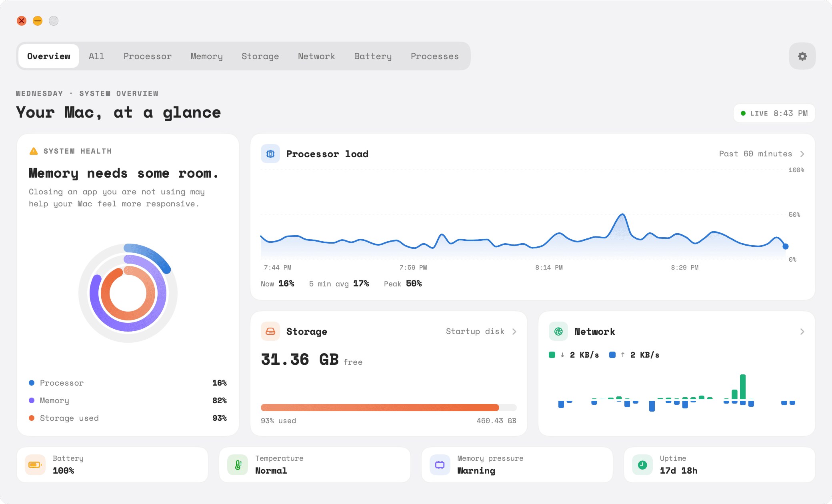Click the Temperature Normal value

[x=271, y=471]
